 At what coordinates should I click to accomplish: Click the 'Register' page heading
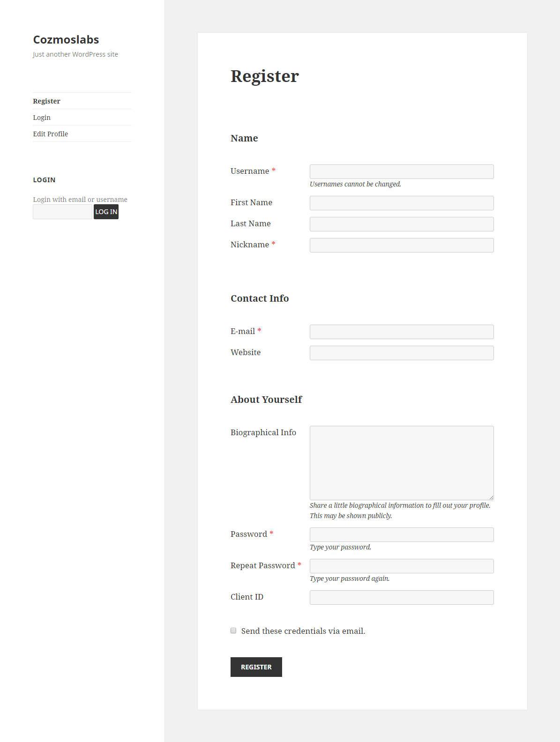(265, 76)
